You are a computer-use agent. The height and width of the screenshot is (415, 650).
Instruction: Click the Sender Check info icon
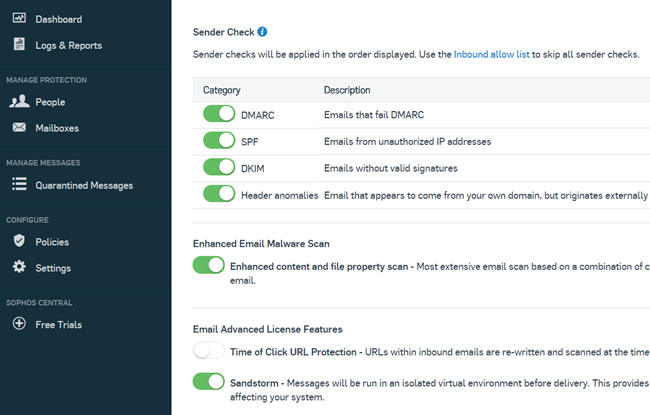click(262, 33)
